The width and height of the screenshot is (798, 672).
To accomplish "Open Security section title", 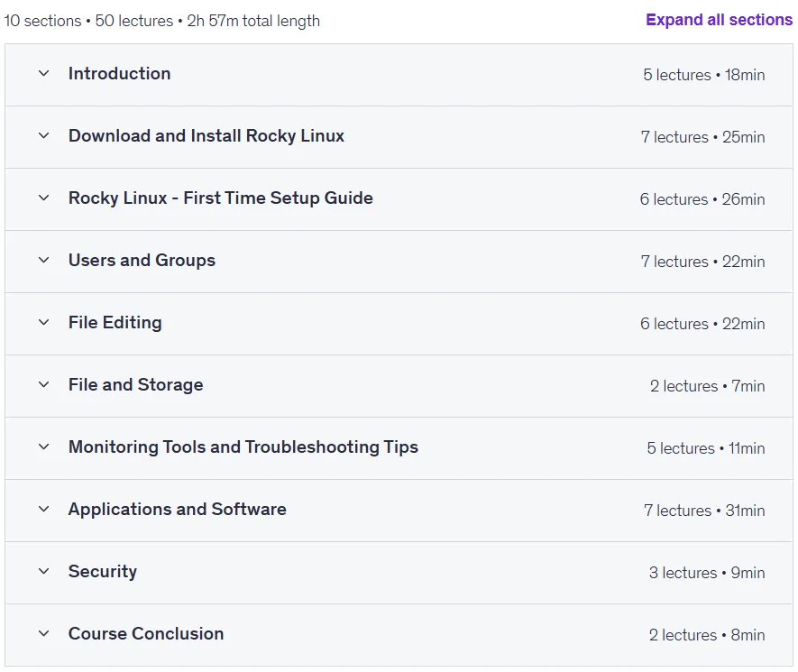I will point(102,572).
